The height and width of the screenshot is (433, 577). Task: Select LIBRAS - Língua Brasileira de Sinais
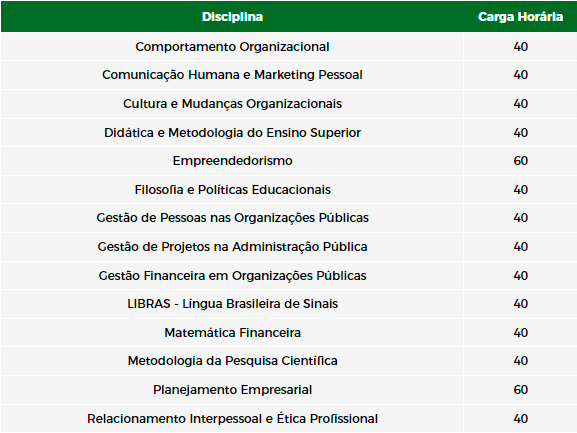tap(232, 304)
